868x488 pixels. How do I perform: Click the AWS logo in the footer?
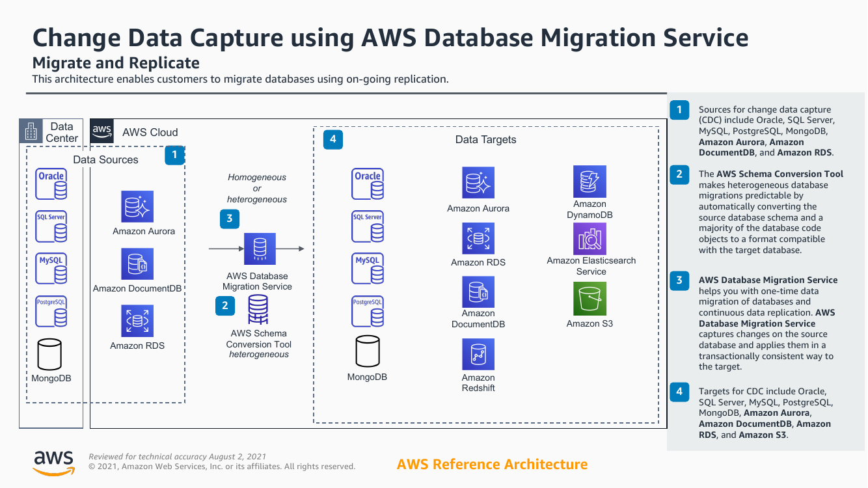pos(53,463)
